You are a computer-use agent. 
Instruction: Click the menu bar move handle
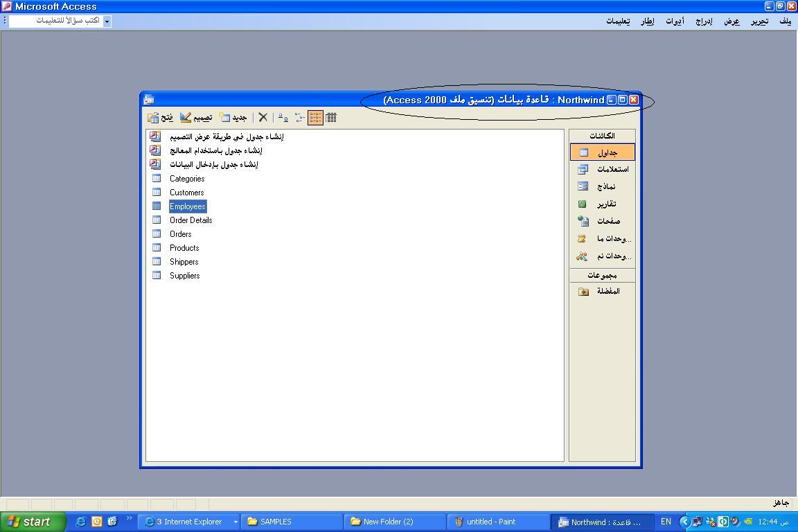[5, 21]
